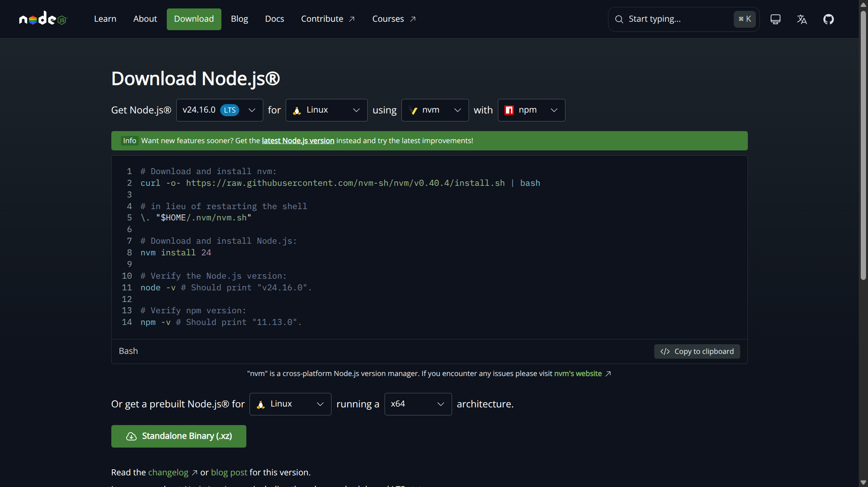Click '# in lieu of restarting the shell' comment

(x=224, y=207)
